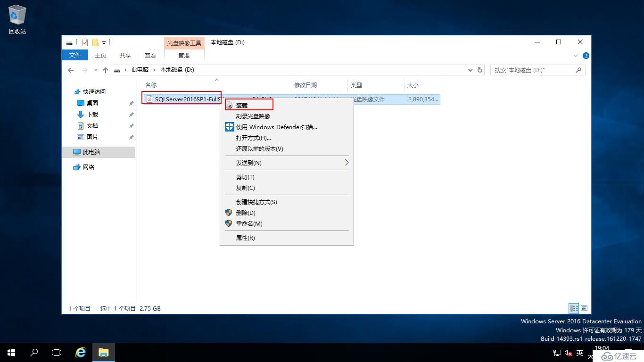
Task: Choose 复制(C) in the context menu
Action: (287, 188)
